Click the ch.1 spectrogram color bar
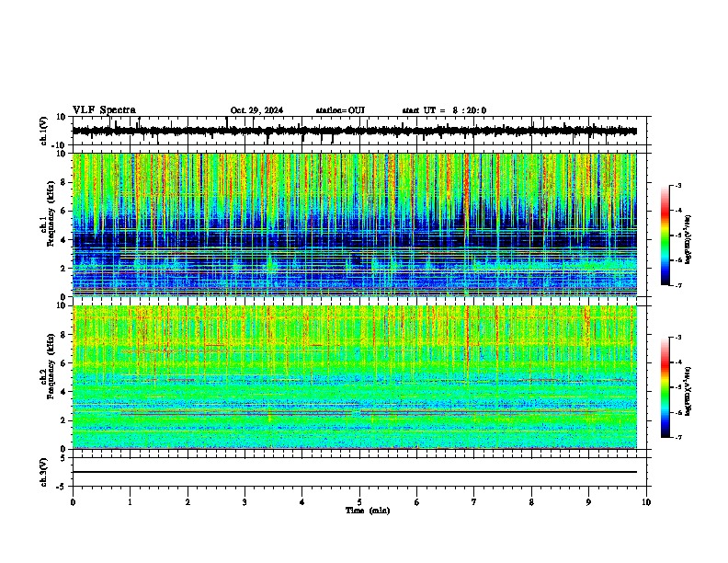This screenshot has height=563, width=728. (x=665, y=236)
